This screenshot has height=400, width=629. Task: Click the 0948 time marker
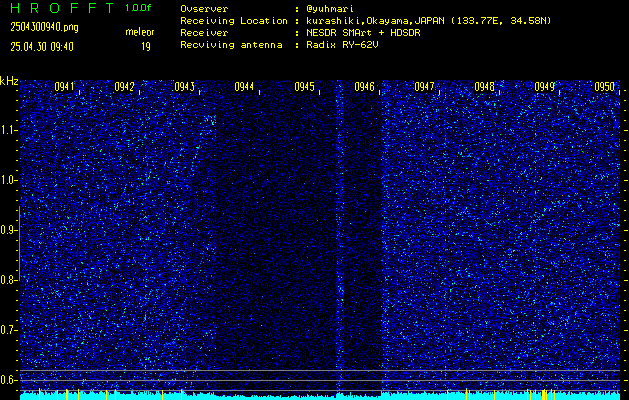[485, 87]
